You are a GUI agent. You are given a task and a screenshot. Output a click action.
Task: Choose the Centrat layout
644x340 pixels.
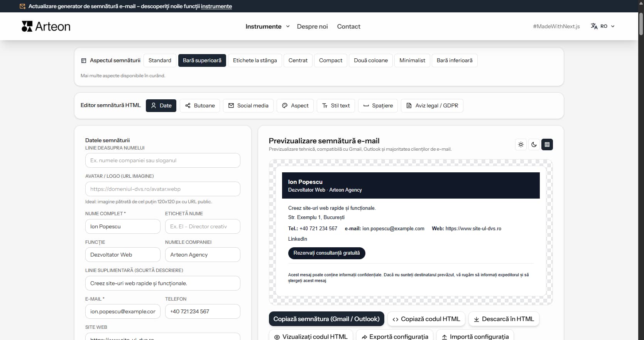(x=298, y=60)
